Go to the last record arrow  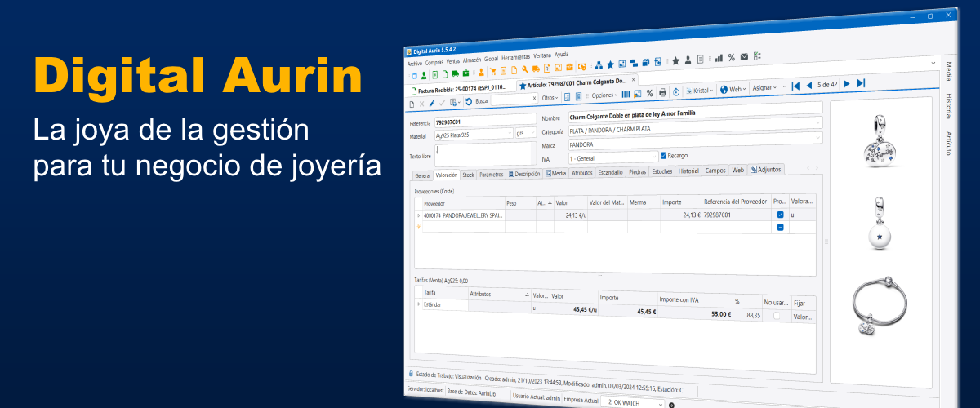861,82
